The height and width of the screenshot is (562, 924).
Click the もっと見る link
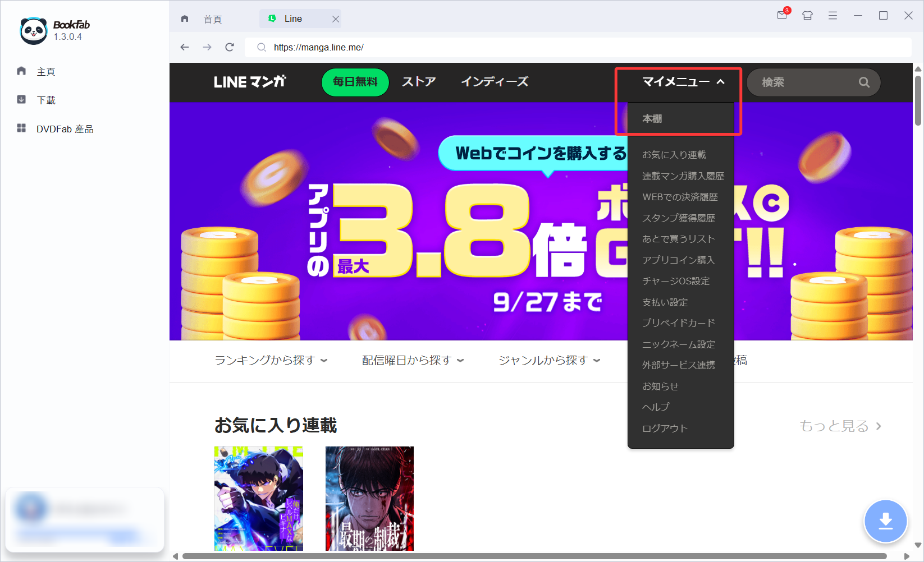pyautogui.click(x=840, y=426)
